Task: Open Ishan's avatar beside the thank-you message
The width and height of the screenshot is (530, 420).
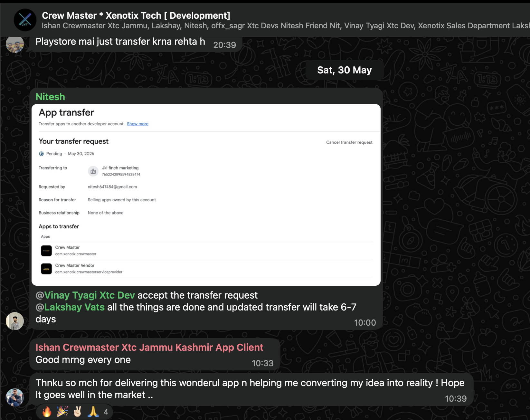Action: click(15, 397)
